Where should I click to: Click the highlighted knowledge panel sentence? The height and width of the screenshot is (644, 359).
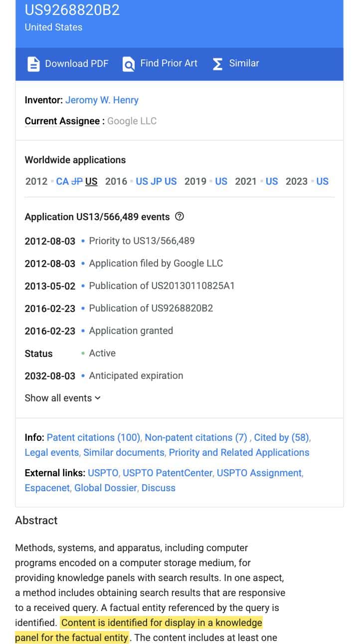[139, 630]
